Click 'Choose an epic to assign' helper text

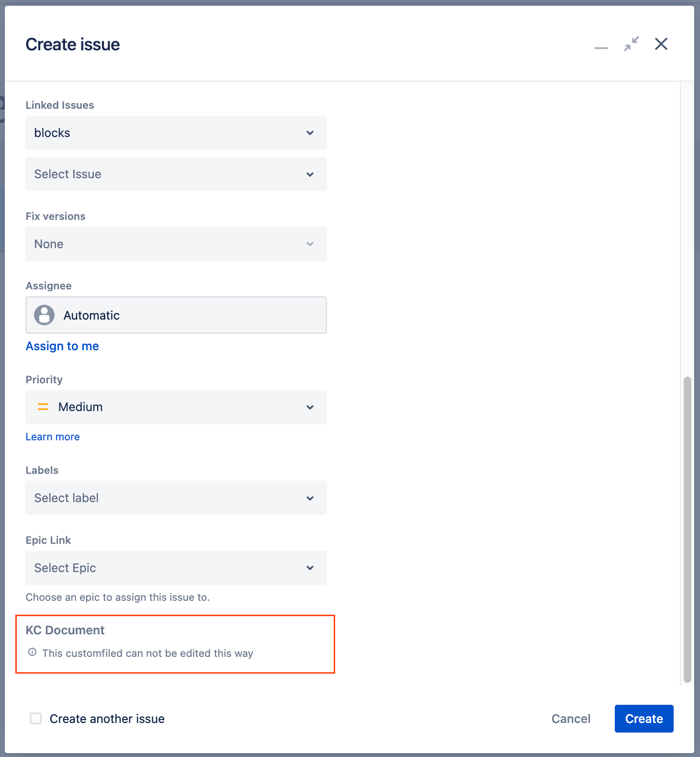(118, 597)
